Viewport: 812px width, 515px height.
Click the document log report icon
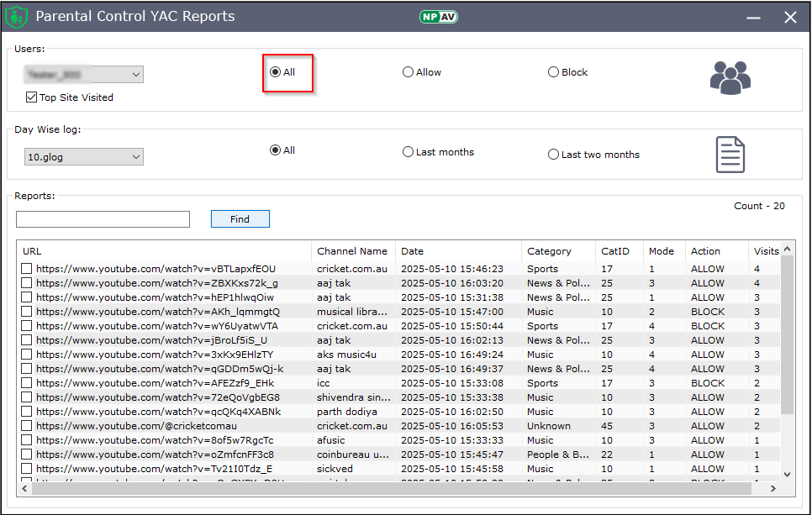[730, 155]
